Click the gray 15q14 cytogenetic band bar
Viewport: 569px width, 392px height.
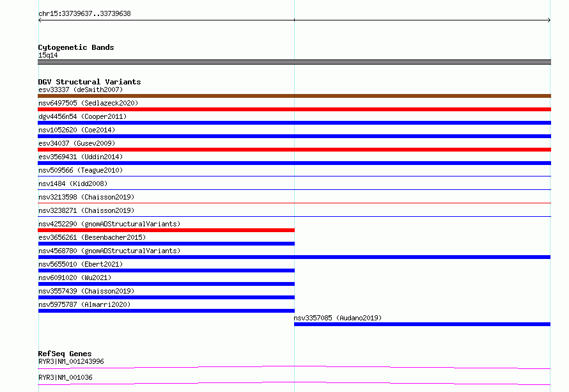click(x=294, y=62)
